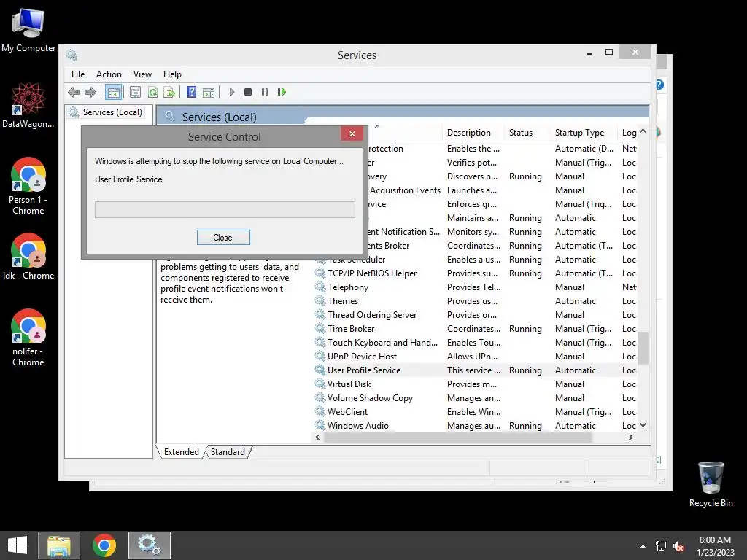Open the Help menu
The width and height of the screenshot is (747, 560).
[172, 74]
